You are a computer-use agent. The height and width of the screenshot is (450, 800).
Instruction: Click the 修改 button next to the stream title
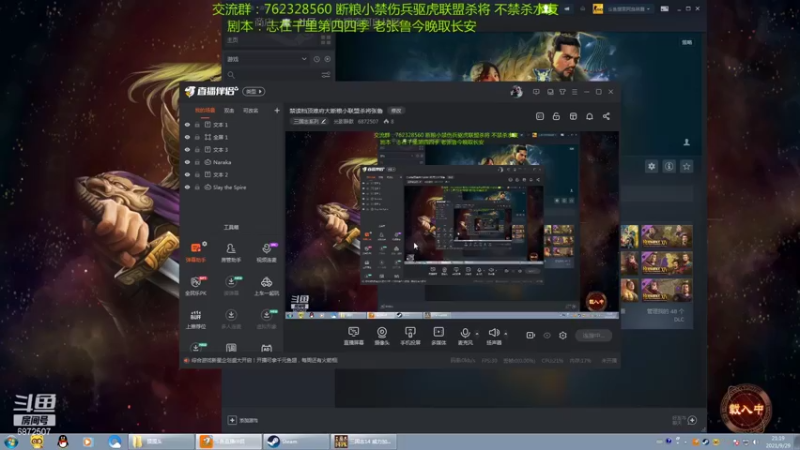click(396, 110)
